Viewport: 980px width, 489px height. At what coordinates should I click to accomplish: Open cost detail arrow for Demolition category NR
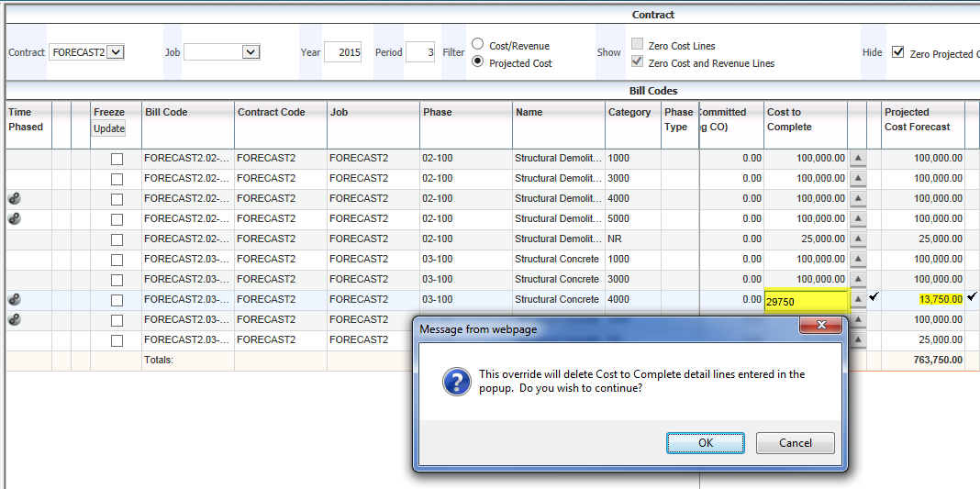click(858, 239)
